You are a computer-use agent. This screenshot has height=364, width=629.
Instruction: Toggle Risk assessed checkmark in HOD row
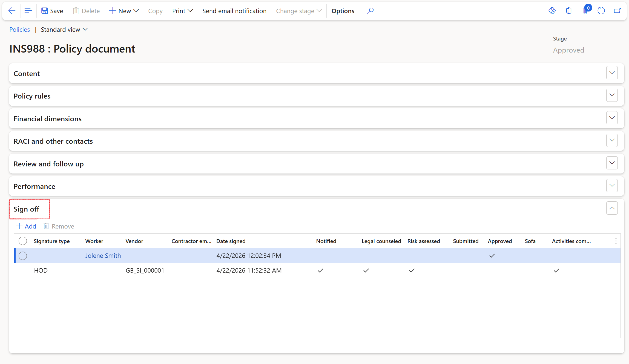(x=412, y=270)
